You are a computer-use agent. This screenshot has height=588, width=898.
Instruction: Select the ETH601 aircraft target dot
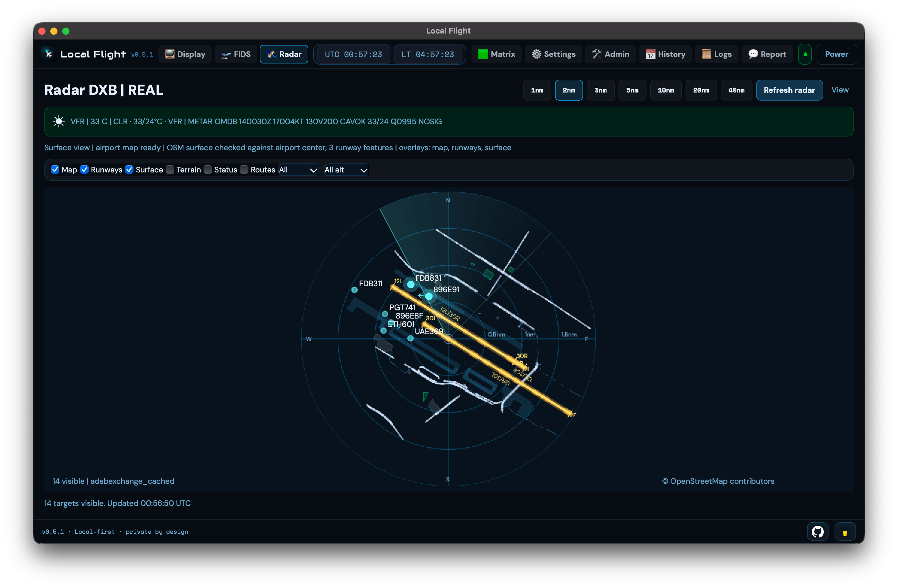(x=383, y=331)
